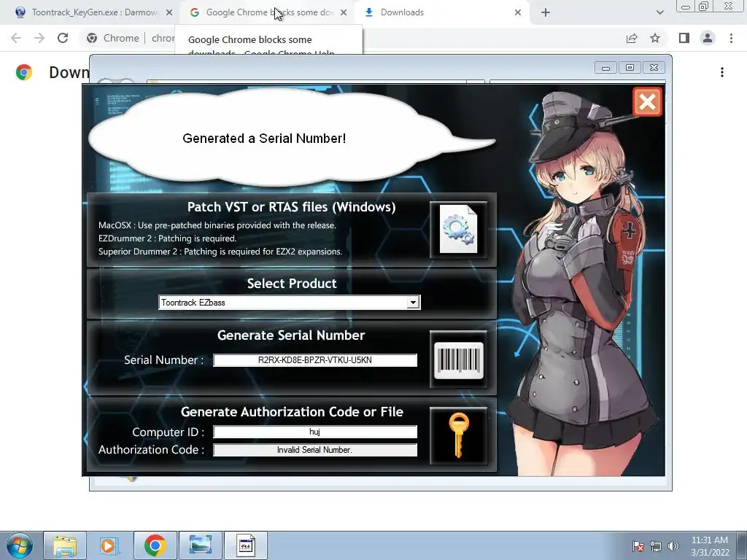Viewport: 747px width, 560px height.
Task: Click Chrome logo on Downloads page
Action: tap(24, 72)
